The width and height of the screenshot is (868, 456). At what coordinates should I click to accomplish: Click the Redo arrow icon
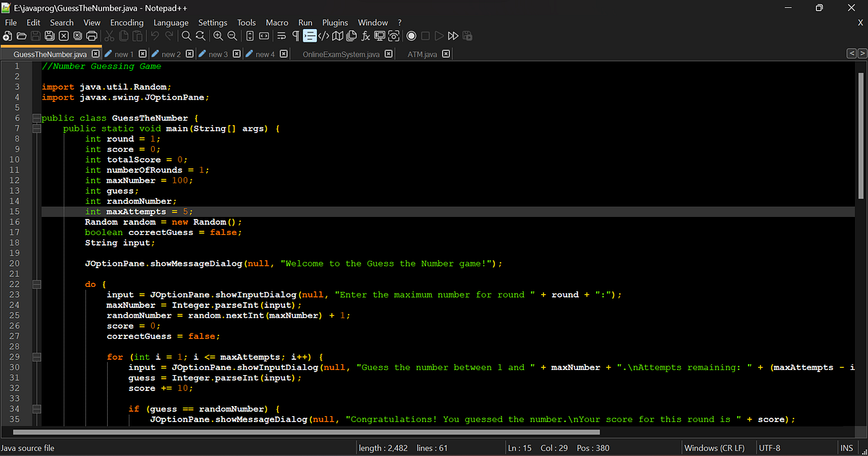tap(169, 35)
